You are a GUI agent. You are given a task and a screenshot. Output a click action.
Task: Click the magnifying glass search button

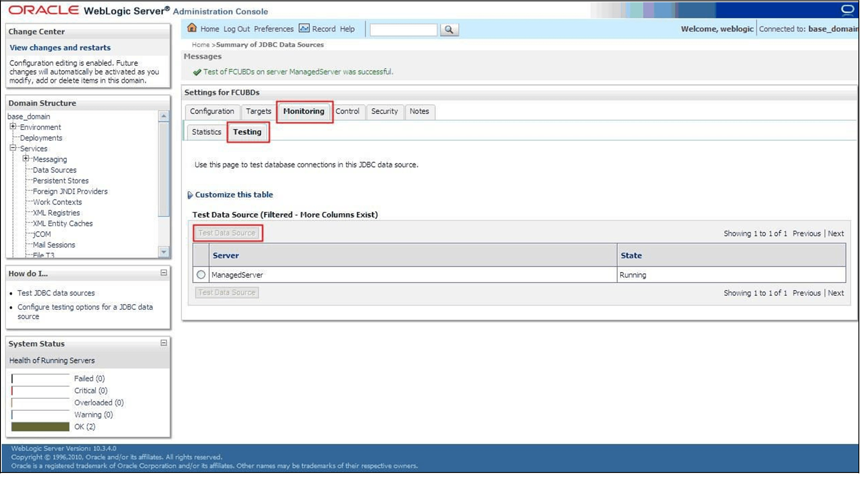tap(449, 30)
